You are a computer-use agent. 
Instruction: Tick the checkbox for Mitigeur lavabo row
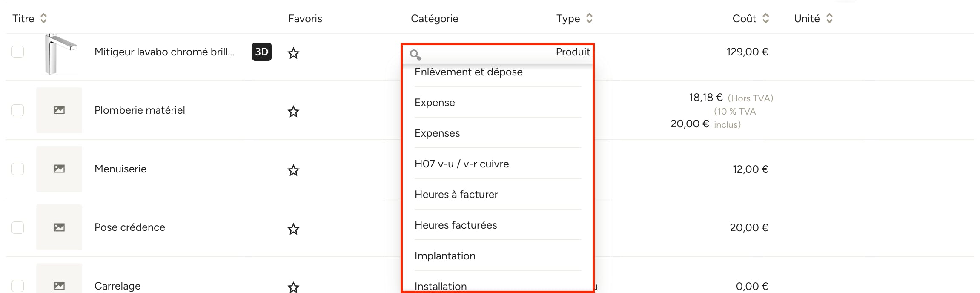tap(17, 52)
